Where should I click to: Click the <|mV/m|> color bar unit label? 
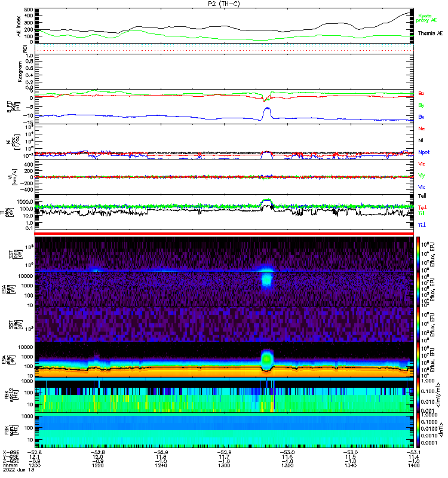pyautogui.click(x=438, y=395)
